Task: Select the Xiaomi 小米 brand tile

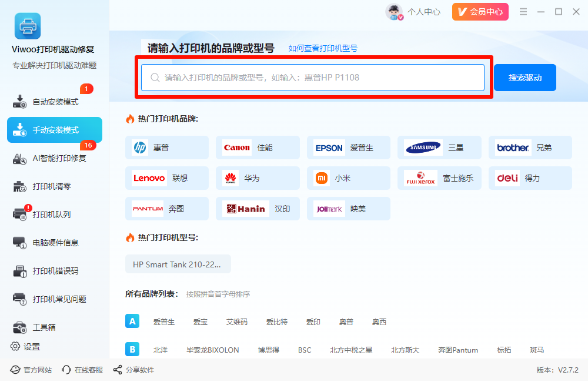Action: tap(348, 178)
